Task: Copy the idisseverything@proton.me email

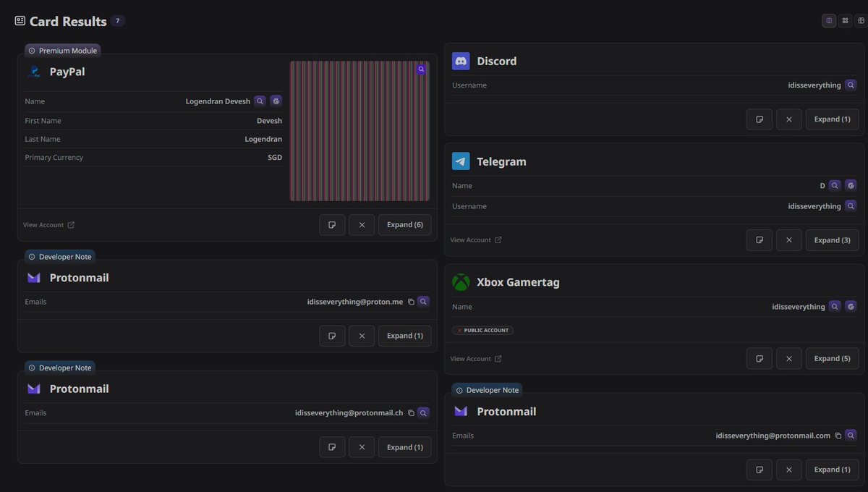Action: [411, 302]
